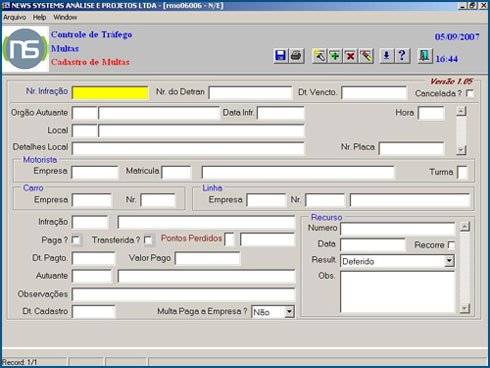Click the Recurso Obs. text area
This screenshot has height=368, width=490.
click(397, 292)
